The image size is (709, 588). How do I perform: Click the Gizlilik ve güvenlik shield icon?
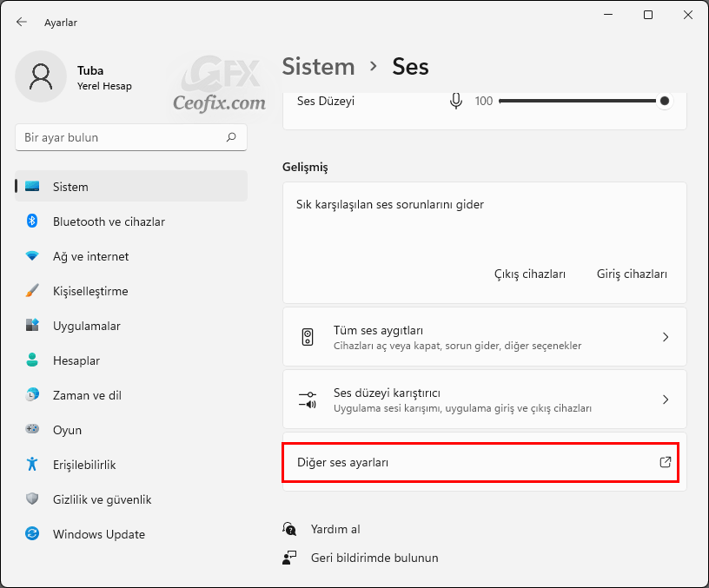tap(32, 499)
